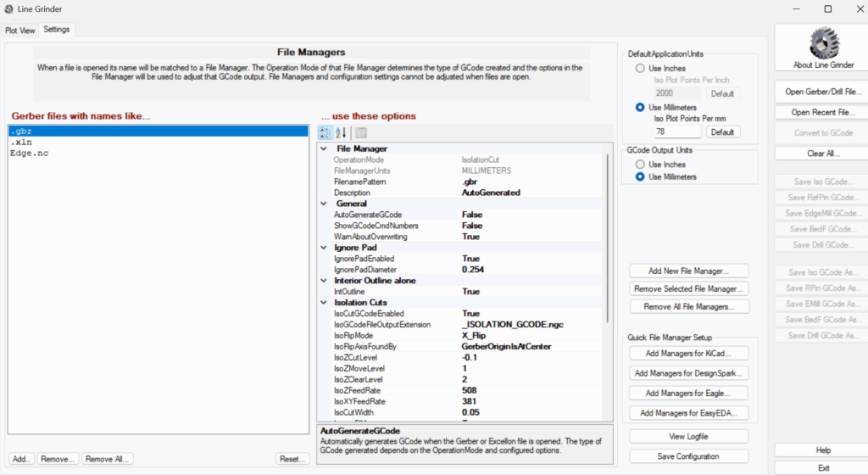Collapse the Ignore Pad category
This screenshot has width=868, height=475.
(324, 248)
